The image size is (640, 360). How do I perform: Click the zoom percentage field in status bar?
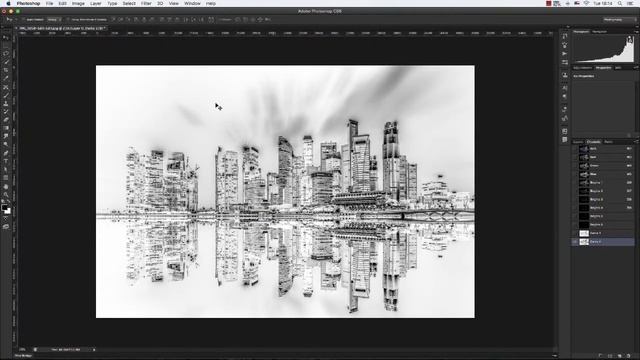click(23, 349)
